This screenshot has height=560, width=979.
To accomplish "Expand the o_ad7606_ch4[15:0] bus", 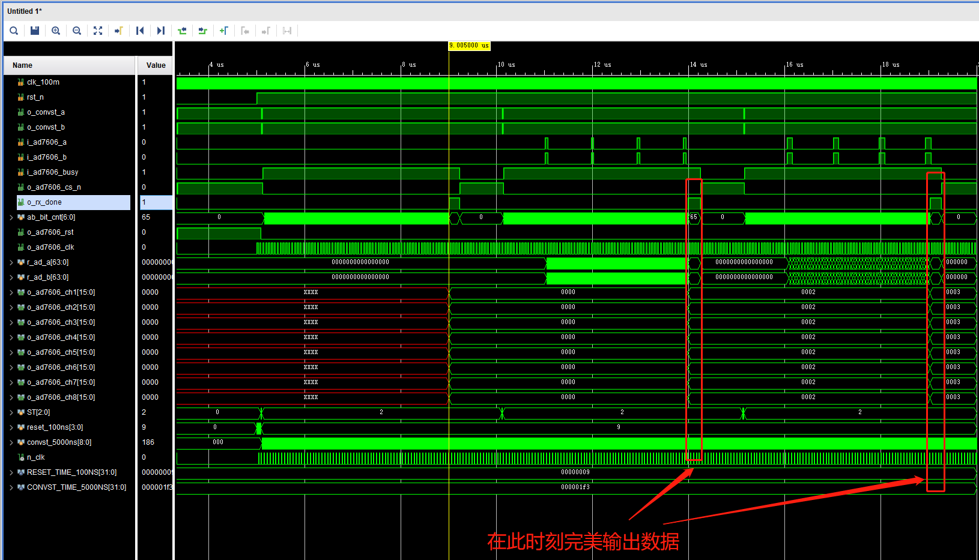I will click(x=11, y=337).
